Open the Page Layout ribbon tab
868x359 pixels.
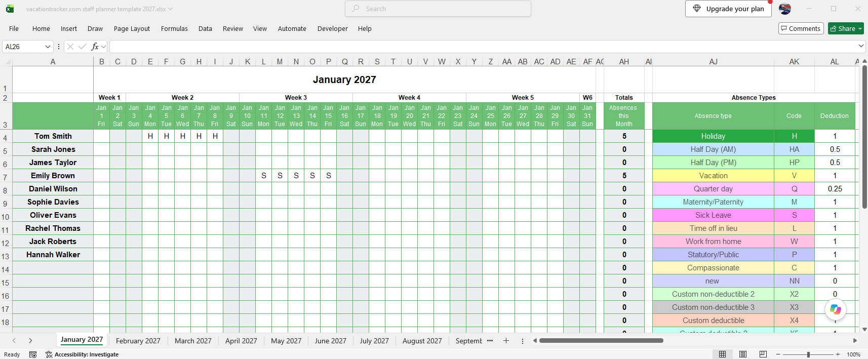(132, 29)
